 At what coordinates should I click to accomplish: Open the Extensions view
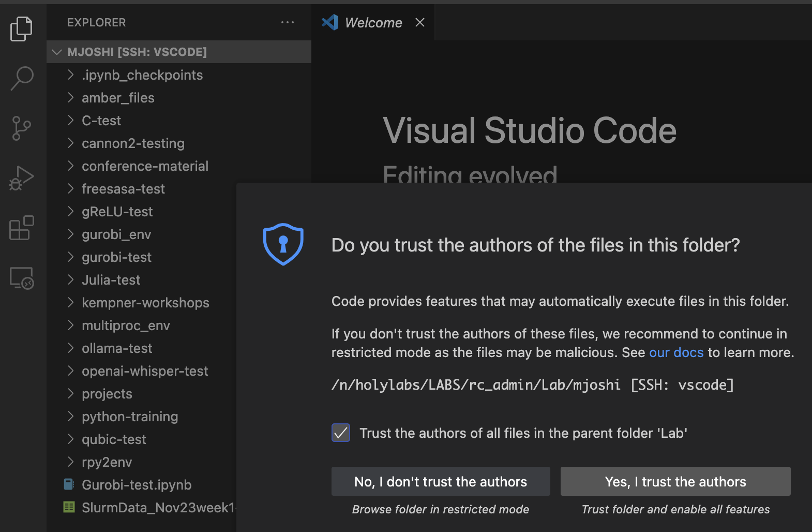point(21,228)
